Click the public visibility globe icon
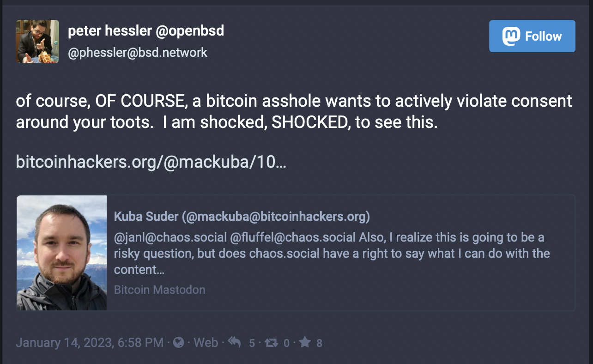Screen dimensions: 593x364 click(x=178, y=342)
